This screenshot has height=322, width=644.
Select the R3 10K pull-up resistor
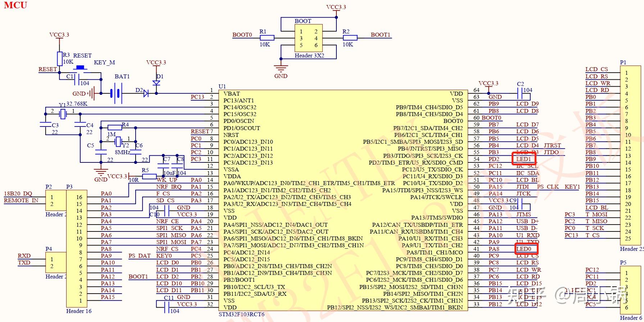[60, 59]
